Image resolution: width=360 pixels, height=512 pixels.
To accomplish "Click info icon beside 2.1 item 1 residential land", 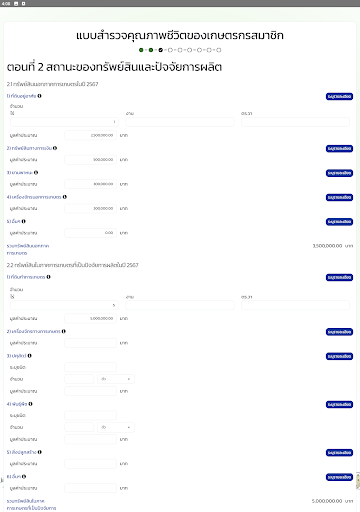I will (x=39, y=96).
